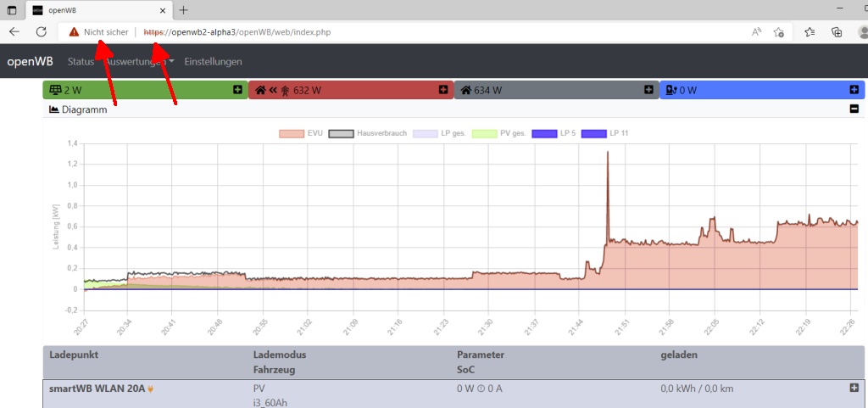The width and height of the screenshot is (868, 408).
Task: Click the Ladepunkt column header
Action: click(x=75, y=355)
